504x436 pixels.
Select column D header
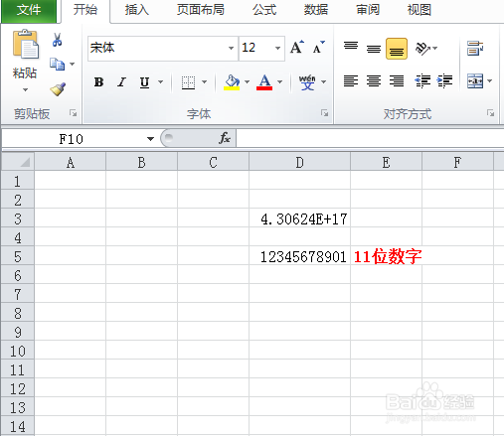click(x=299, y=162)
